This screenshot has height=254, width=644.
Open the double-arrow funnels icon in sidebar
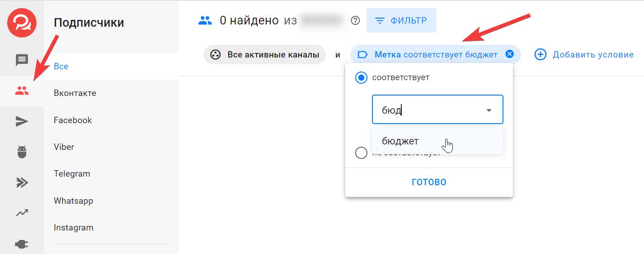(x=22, y=182)
